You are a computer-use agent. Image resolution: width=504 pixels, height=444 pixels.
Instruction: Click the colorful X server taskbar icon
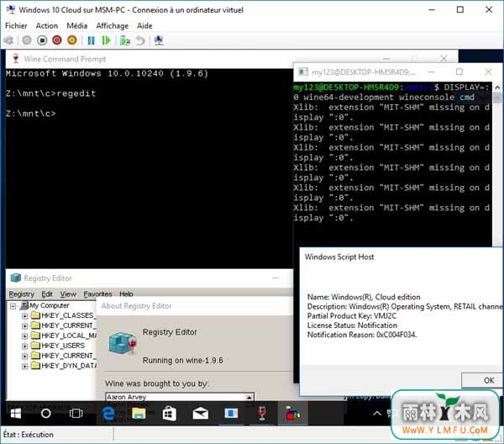coord(293,414)
